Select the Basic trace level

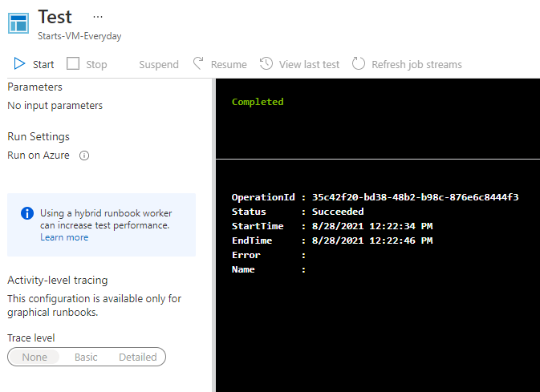(86, 357)
